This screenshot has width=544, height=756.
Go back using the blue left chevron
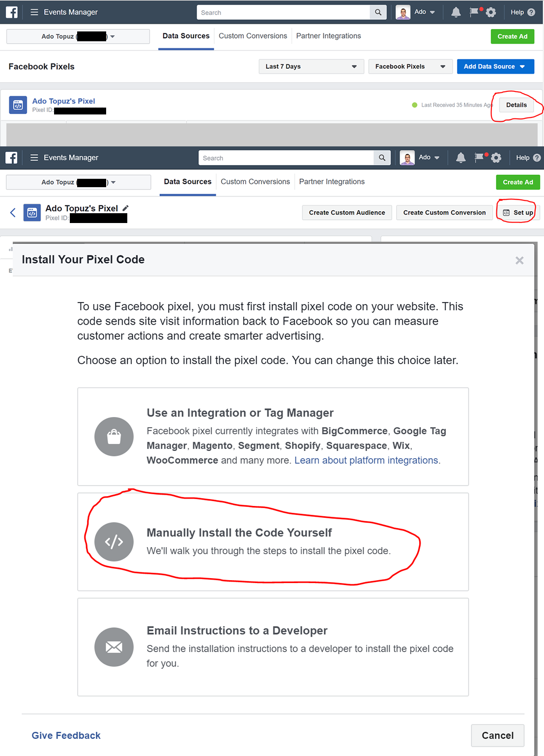[x=13, y=213]
